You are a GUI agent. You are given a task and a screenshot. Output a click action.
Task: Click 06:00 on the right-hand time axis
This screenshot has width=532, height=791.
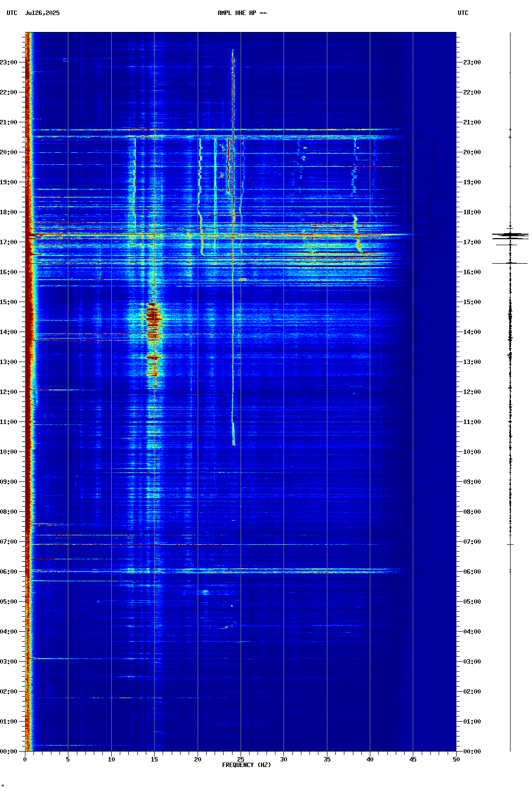click(472, 572)
